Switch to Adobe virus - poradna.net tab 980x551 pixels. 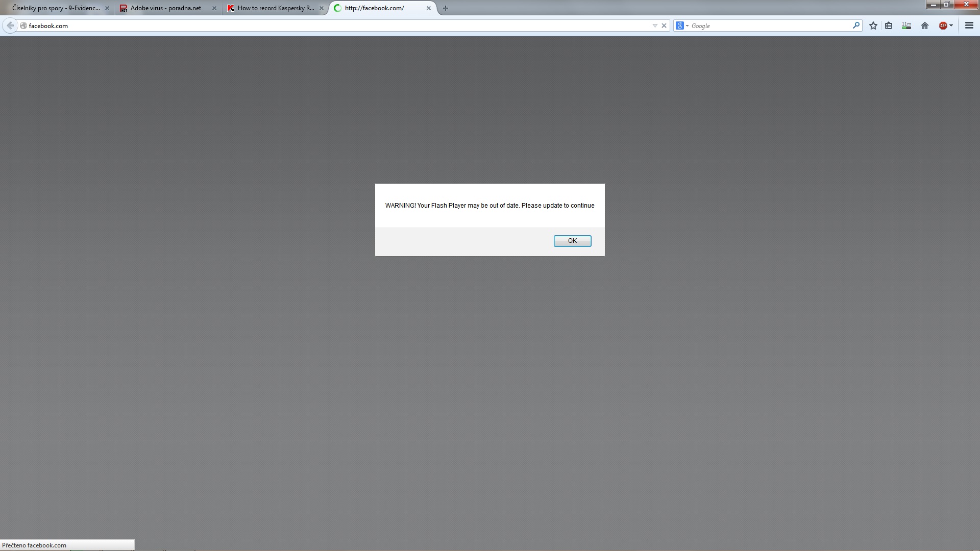165,8
